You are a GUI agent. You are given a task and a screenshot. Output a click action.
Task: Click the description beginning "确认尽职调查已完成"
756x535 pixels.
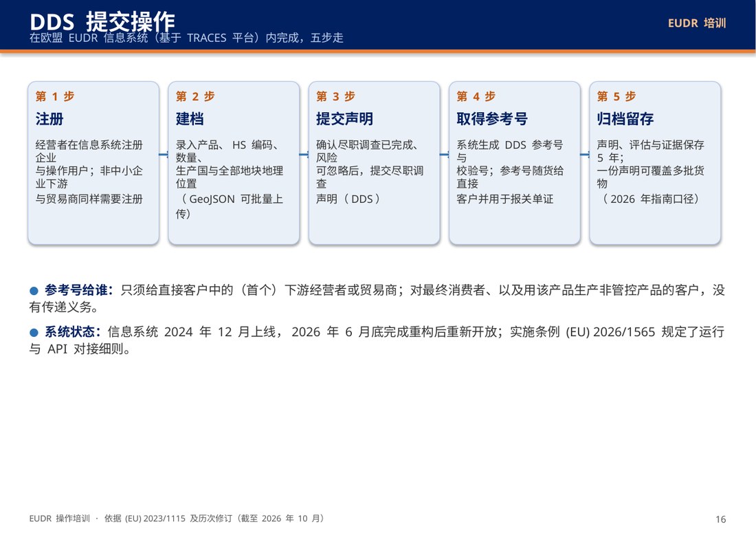coord(370,172)
